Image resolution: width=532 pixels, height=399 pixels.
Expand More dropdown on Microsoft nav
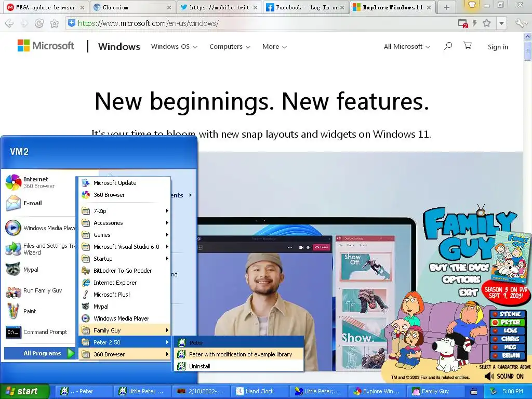coord(274,46)
